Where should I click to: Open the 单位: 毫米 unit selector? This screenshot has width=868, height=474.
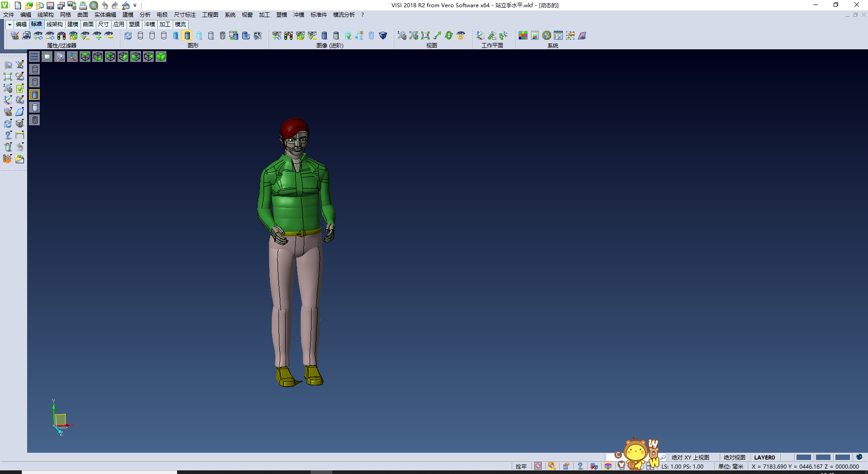(731, 466)
